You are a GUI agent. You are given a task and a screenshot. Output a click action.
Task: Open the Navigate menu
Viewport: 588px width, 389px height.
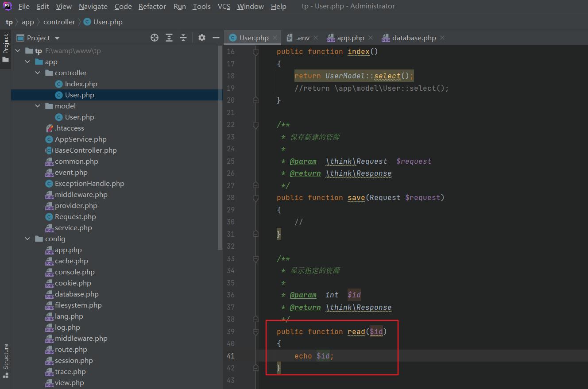click(93, 6)
